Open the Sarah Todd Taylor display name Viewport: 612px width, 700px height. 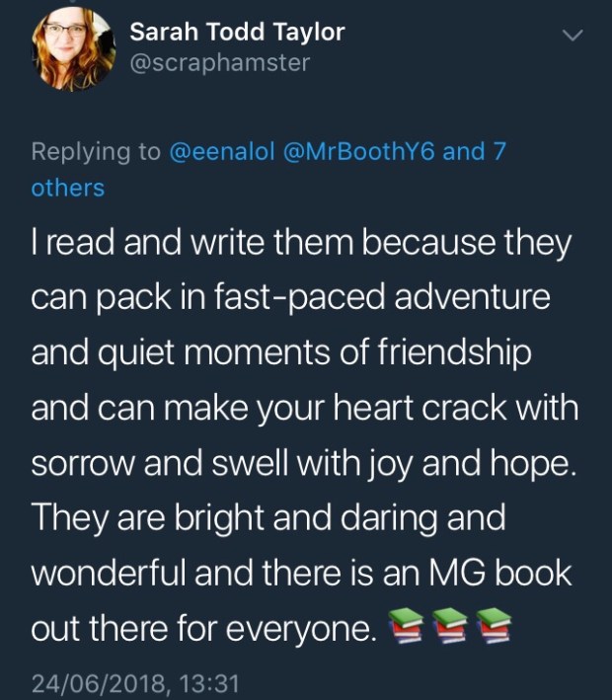pyautogui.click(x=237, y=32)
